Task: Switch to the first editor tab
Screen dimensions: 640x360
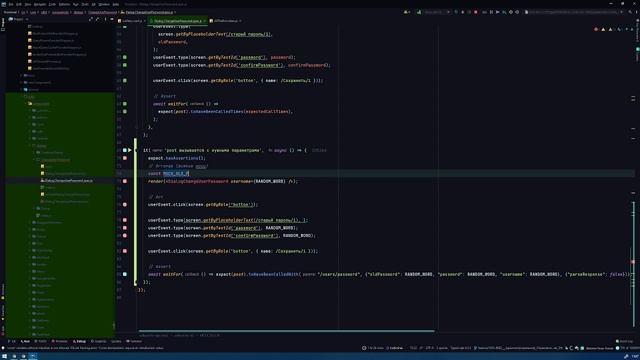Action: pos(132,21)
